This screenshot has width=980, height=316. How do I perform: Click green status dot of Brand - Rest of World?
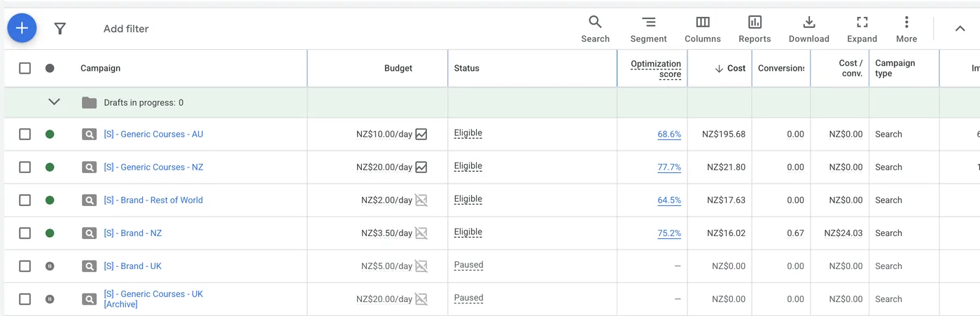50,200
